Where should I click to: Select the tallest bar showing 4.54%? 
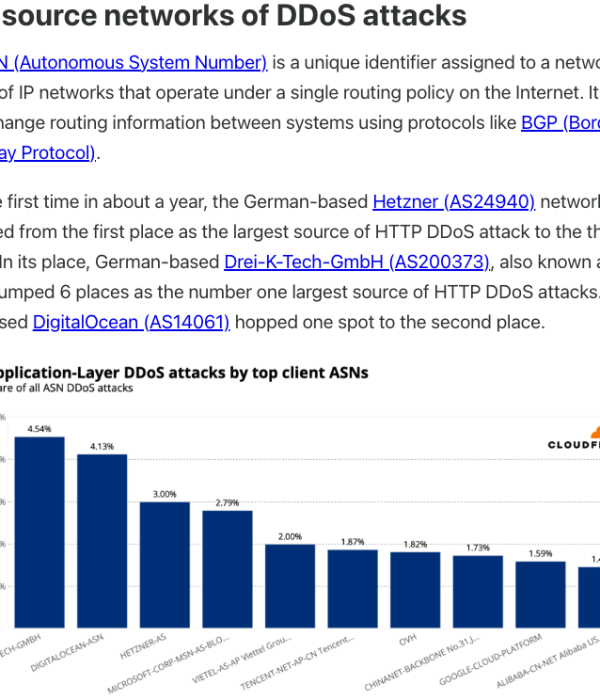(39, 530)
